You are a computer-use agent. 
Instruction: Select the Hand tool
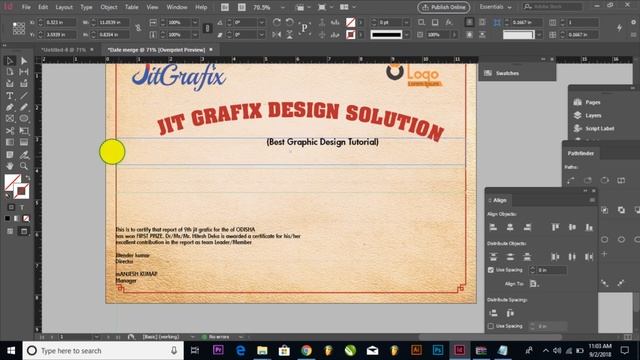[9, 166]
